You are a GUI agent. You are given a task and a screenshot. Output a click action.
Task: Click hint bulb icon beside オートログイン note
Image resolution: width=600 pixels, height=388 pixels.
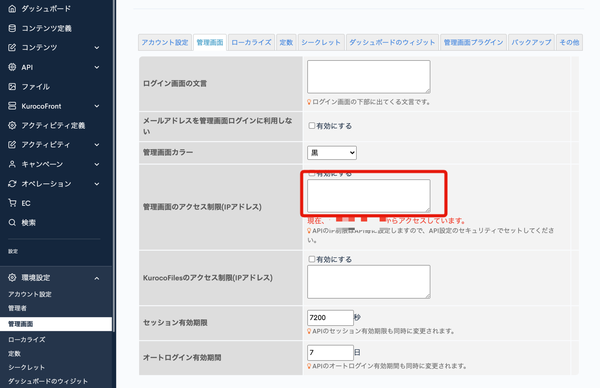click(309, 366)
